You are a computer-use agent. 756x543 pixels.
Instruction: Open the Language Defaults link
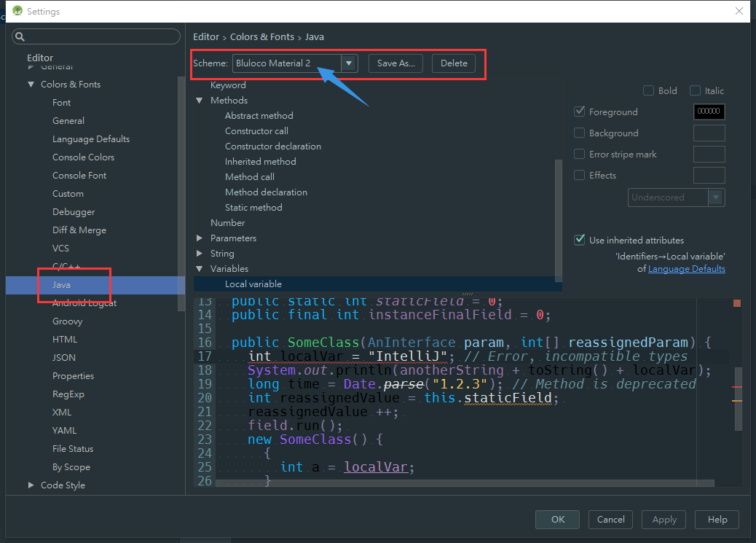[x=687, y=269]
